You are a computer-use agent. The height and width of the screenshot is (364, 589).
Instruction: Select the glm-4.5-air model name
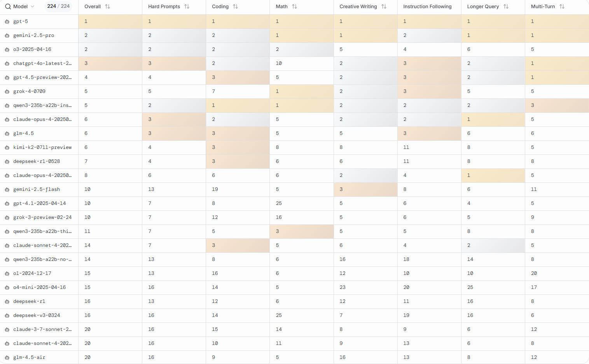[x=29, y=357]
